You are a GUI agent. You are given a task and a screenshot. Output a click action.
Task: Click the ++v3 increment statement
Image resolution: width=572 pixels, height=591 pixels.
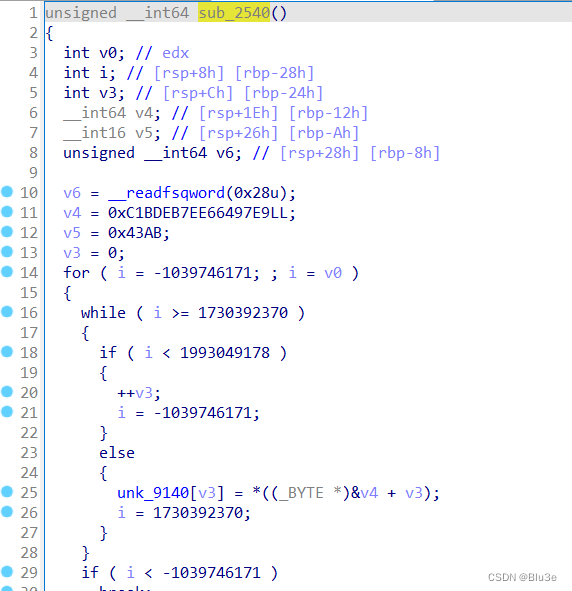pos(139,393)
